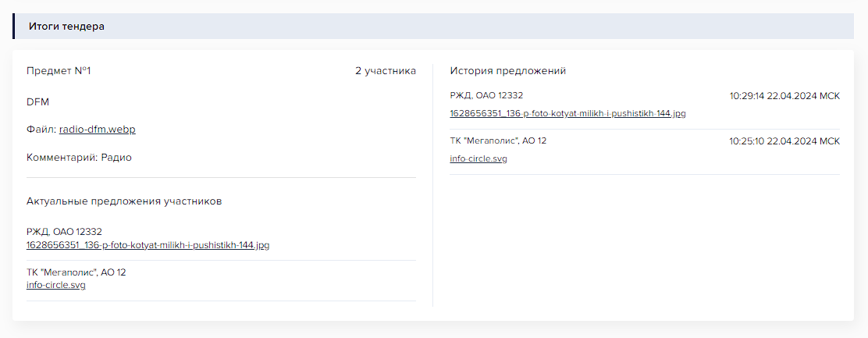Open the kotyat jpg link in offer history
This screenshot has width=868, height=338.
(567, 113)
